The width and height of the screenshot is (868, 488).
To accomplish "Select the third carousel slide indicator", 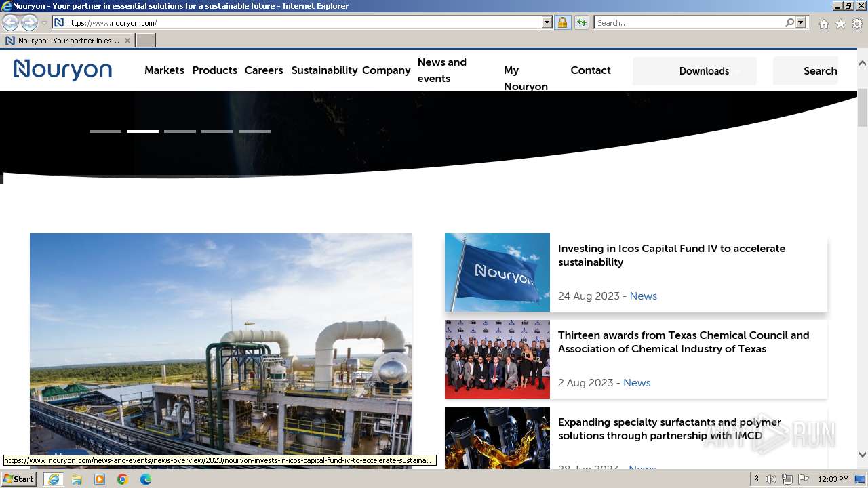I will (x=180, y=131).
